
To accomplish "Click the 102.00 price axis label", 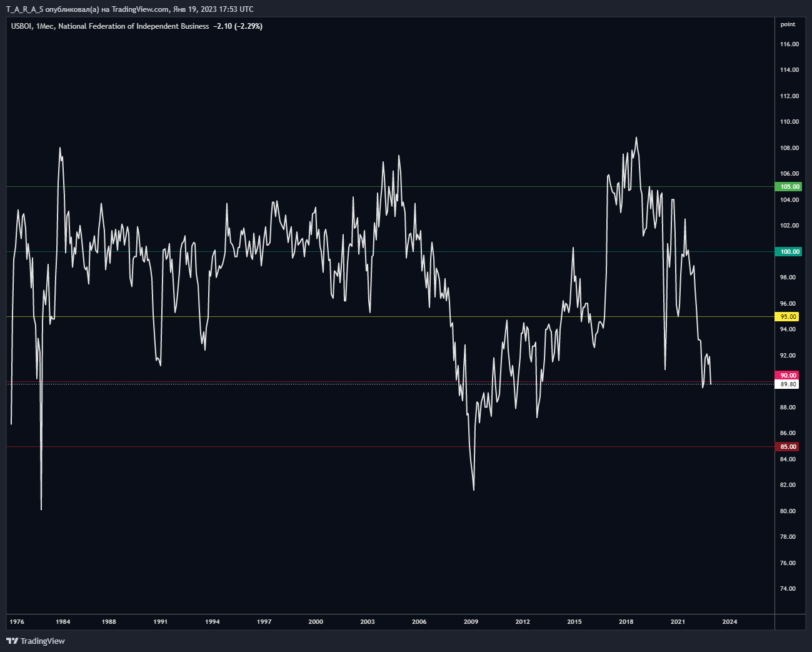I will pos(789,226).
